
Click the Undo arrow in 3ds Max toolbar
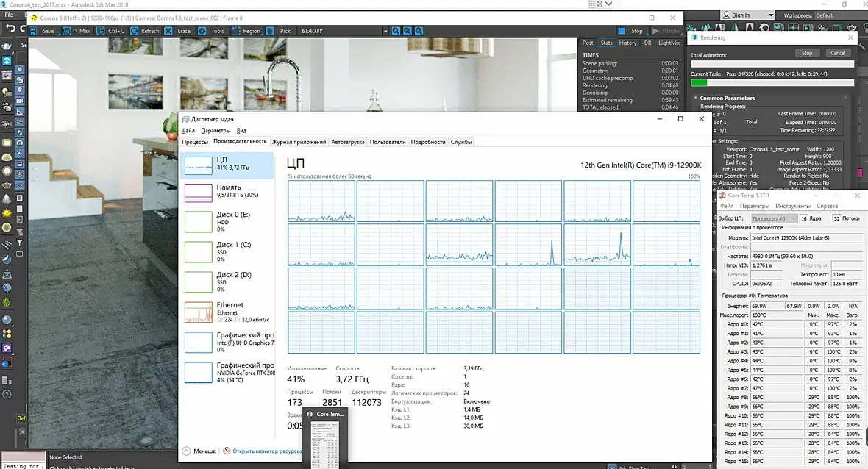pyautogui.click(x=10, y=28)
